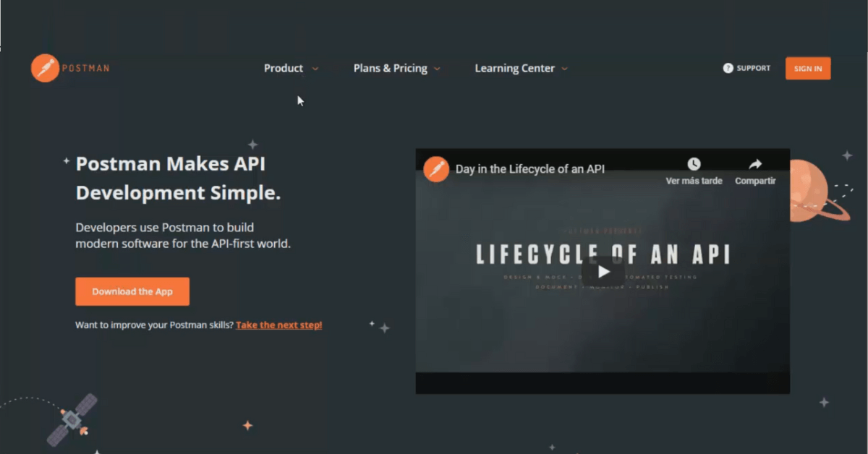Expand the chevron next to Product
Viewport: 868px width, 454px height.
point(315,69)
